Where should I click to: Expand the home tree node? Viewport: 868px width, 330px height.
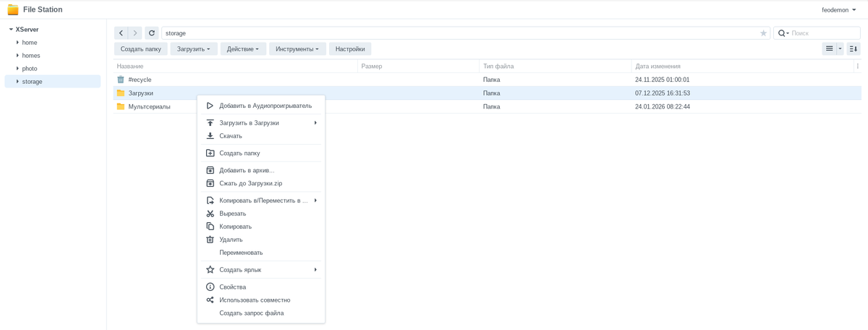pos(17,43)
